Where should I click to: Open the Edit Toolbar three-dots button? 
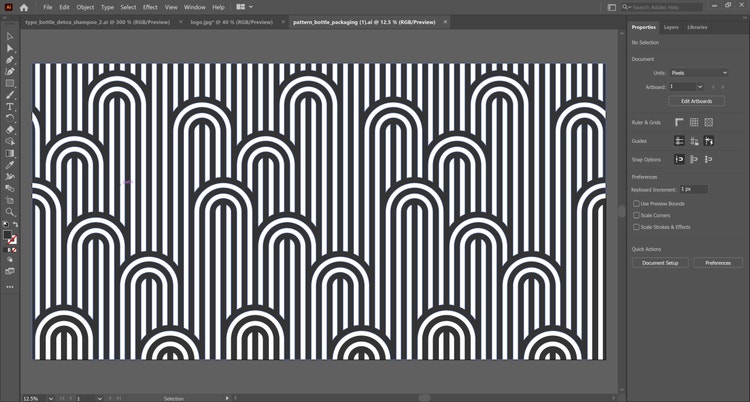click(x=10, y=287)
